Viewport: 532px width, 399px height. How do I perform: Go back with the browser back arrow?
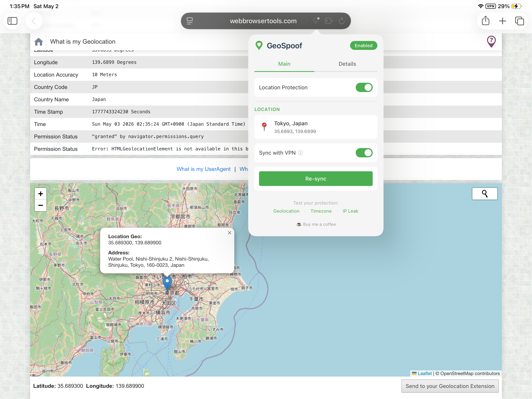click(34, 21)
